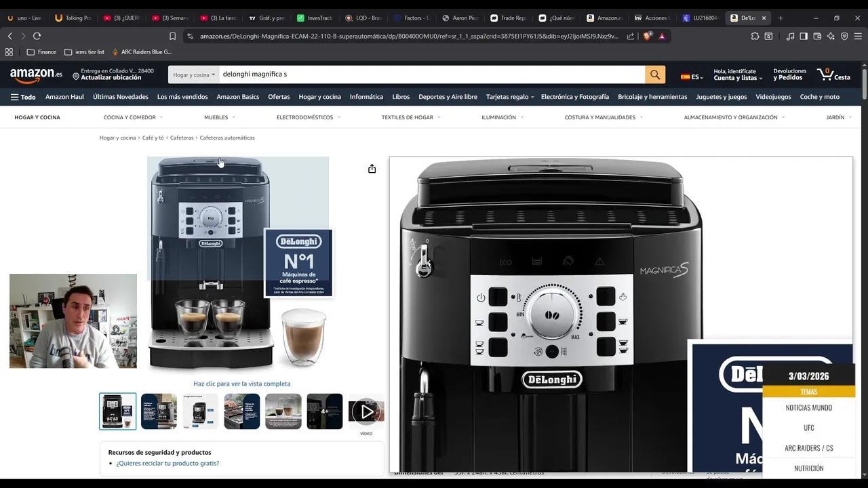Click the browser address bar URL
Screen dimensions: 868x488
coord(410,36)
